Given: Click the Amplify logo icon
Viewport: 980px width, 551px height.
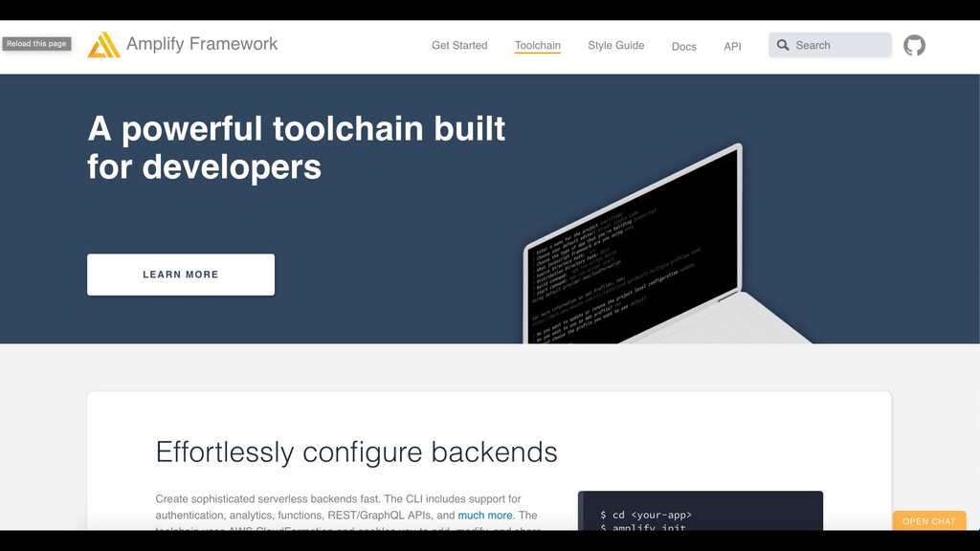Looking at the screenshot, I should [x=103, y=45].
